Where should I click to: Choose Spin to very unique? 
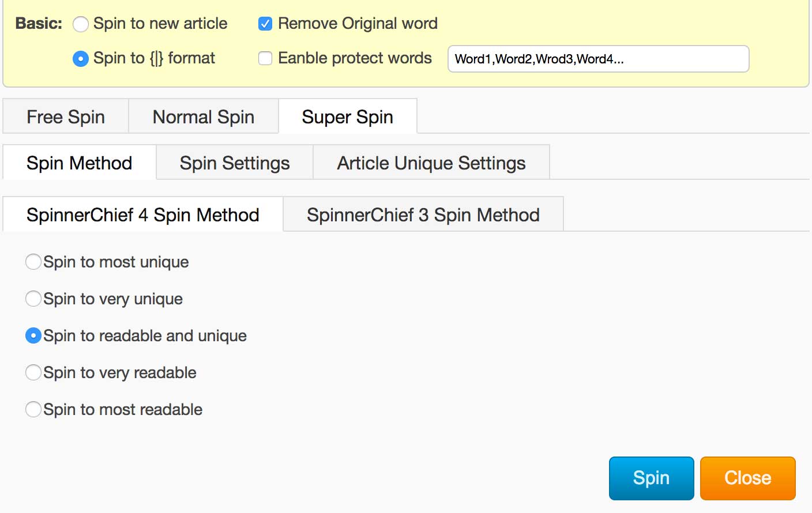pyautogui.click(x=33, y=299)
